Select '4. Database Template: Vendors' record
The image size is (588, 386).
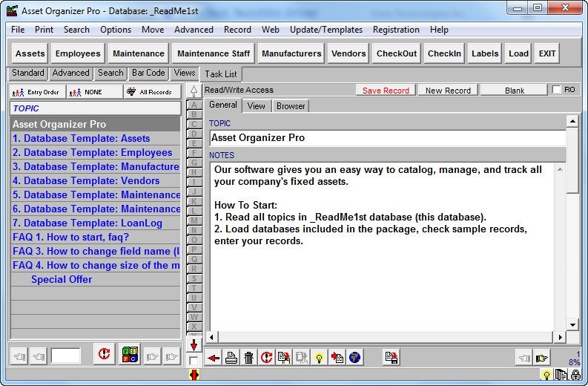click(96, 181)
